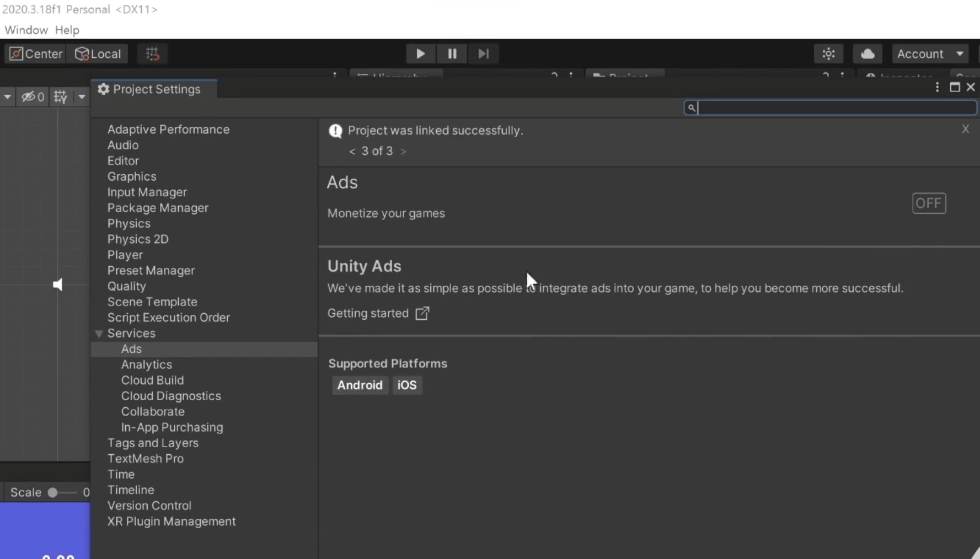Open the cloud Services icon

[x=867, y=53]
